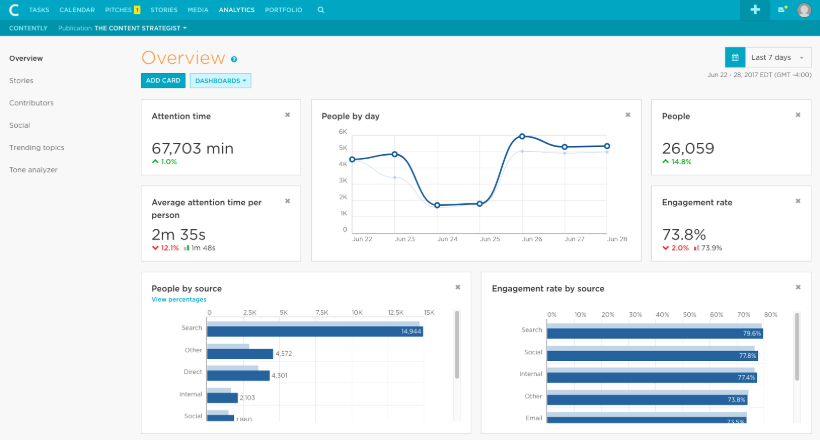Image resolution: width=820 pixels, height=440 pixels.
Task: Open search with the magnifier icon
Action: (x=321, y=9)
